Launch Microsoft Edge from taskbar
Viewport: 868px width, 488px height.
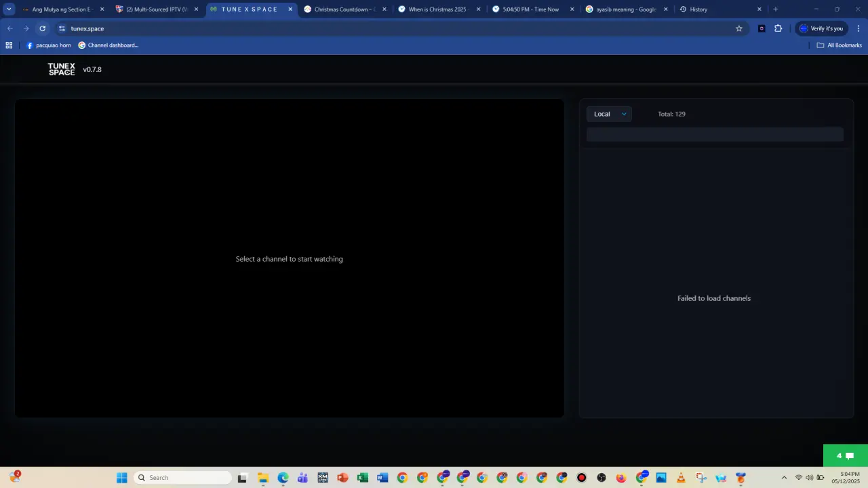point(283,478)
